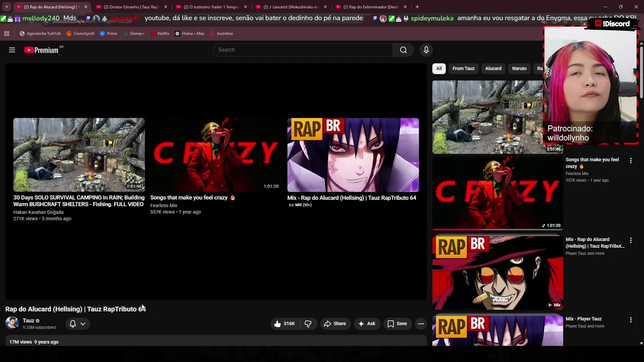
Task: Click the IDiscord overlay label
Action: [612, 24]
